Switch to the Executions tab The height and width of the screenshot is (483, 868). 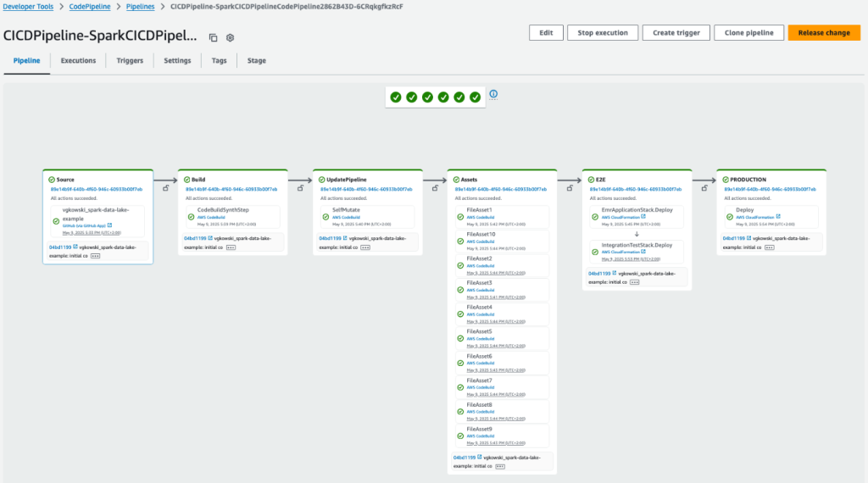click(78, 61)
